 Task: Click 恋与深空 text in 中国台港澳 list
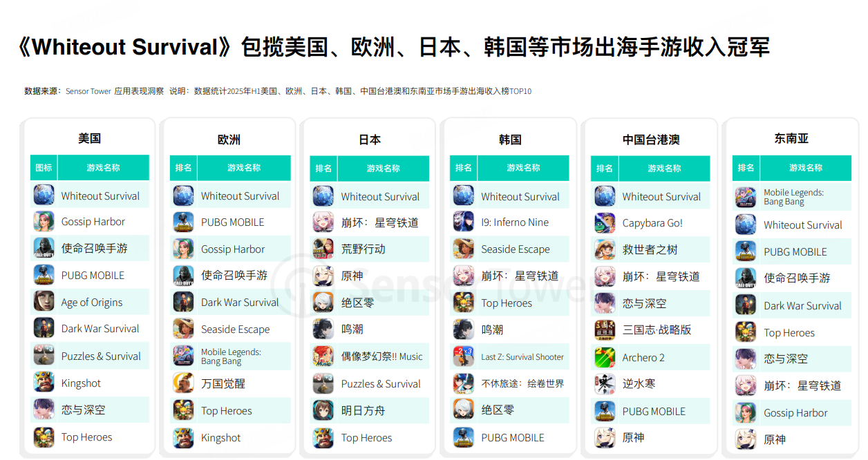click(x=644, y=303)
